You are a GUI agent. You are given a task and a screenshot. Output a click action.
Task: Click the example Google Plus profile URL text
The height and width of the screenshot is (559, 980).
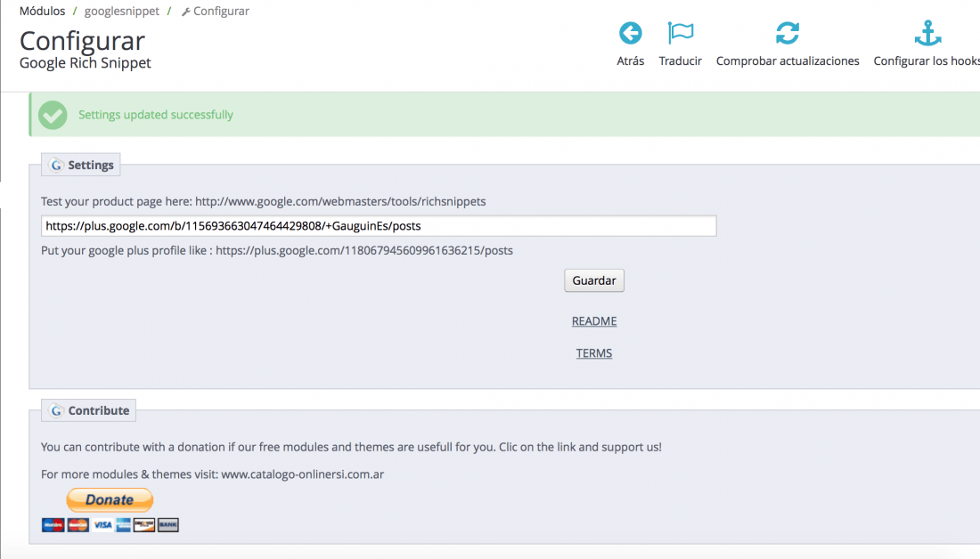(364, 250)
